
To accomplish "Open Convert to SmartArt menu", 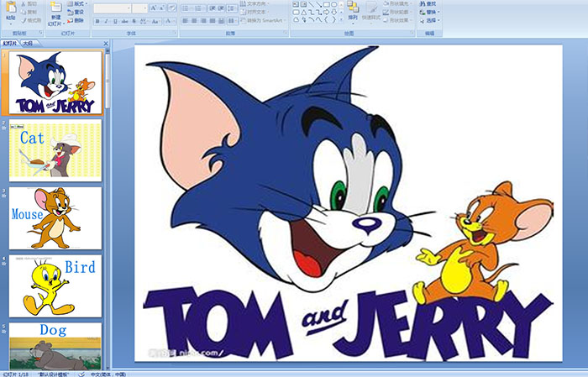I will point(263,20).
